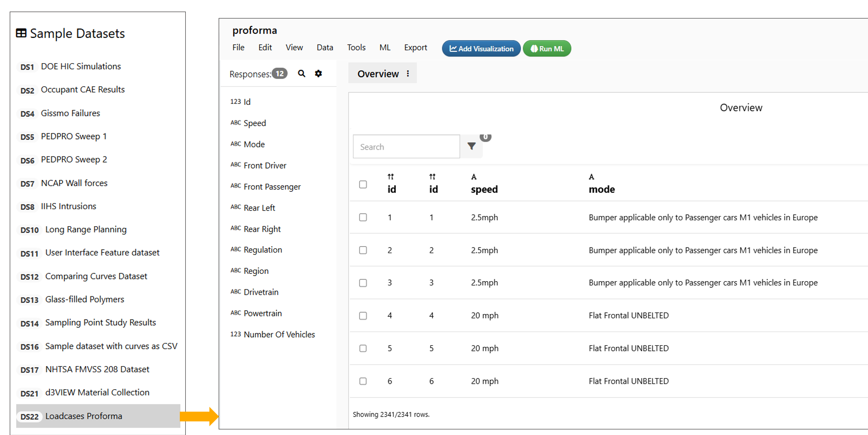The height and width of the screenshot is (435, 868).
Task: Check the checkbox for row 1
Action: (363, 217)
